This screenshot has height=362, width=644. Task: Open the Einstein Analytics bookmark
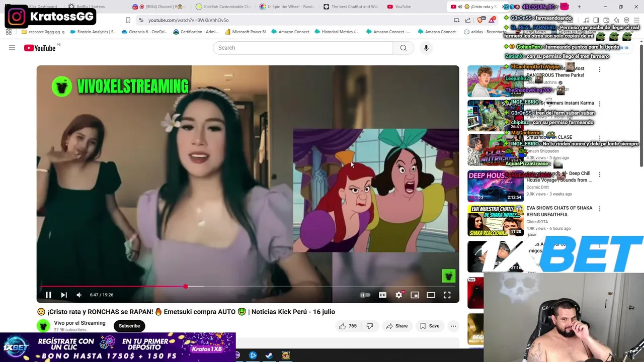pyautogui.click(x=93, y=32)
